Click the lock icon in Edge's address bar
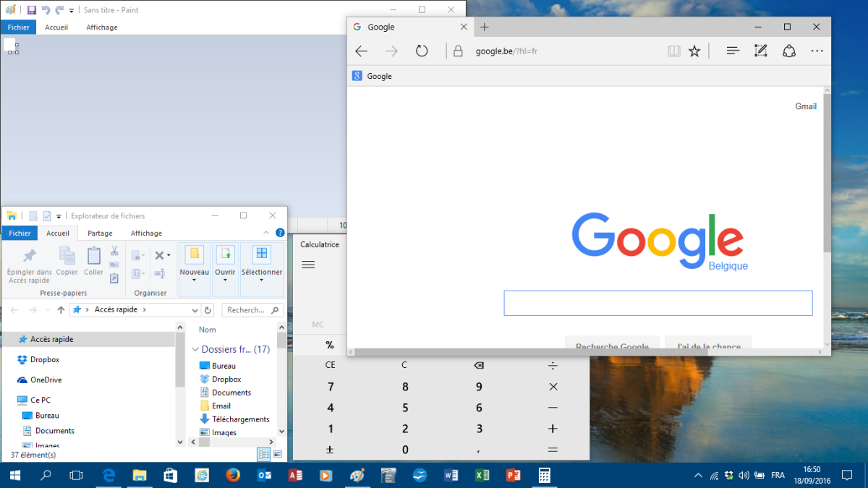Screen dimensions: 868x488 pyautogui.click(x=457, y=51)
